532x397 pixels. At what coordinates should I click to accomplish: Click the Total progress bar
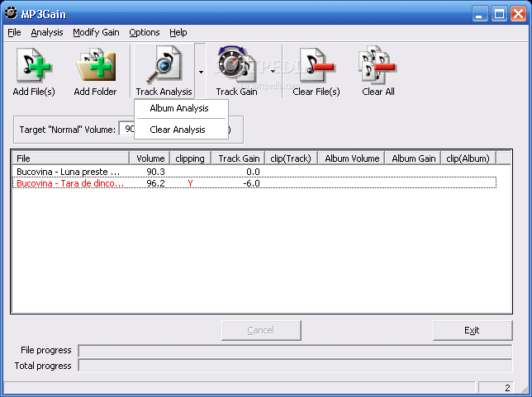point(295,366)
